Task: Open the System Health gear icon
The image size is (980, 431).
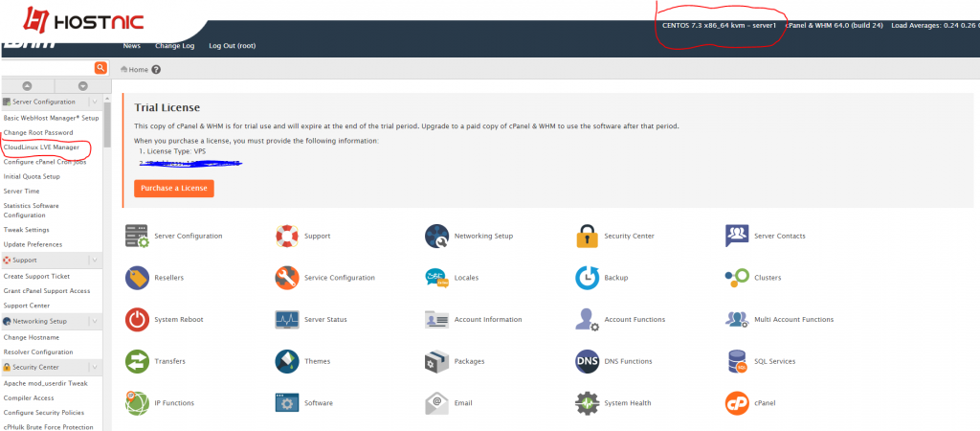Action: 588,403
